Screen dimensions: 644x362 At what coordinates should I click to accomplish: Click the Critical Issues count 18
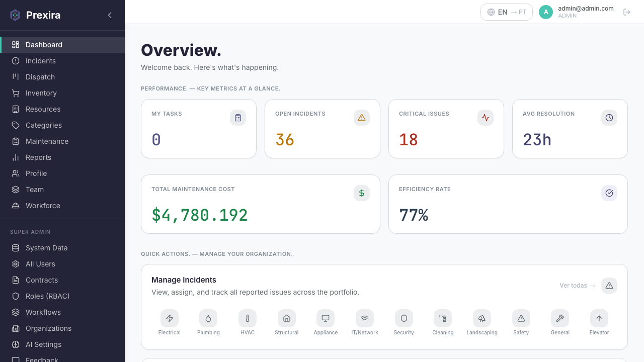click(409, 140)
